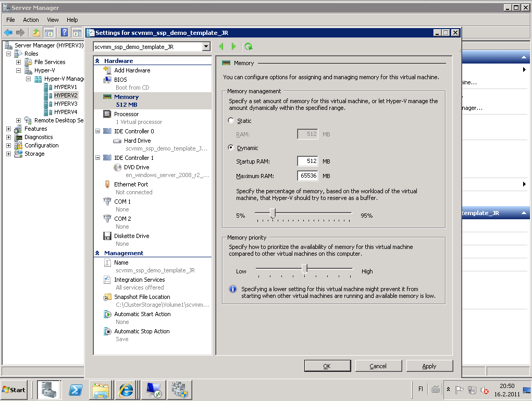
Task: Click the Up folder toolbar icon
Action: (x=36, y=32)
